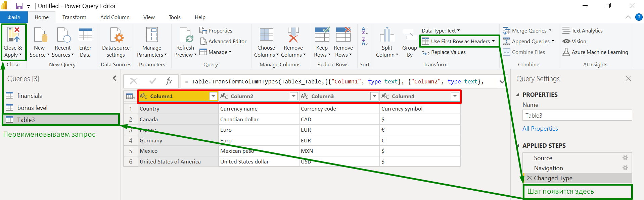Open the Column1 filter dropdown
Viewport: 644px width, 200px height.
213,96
